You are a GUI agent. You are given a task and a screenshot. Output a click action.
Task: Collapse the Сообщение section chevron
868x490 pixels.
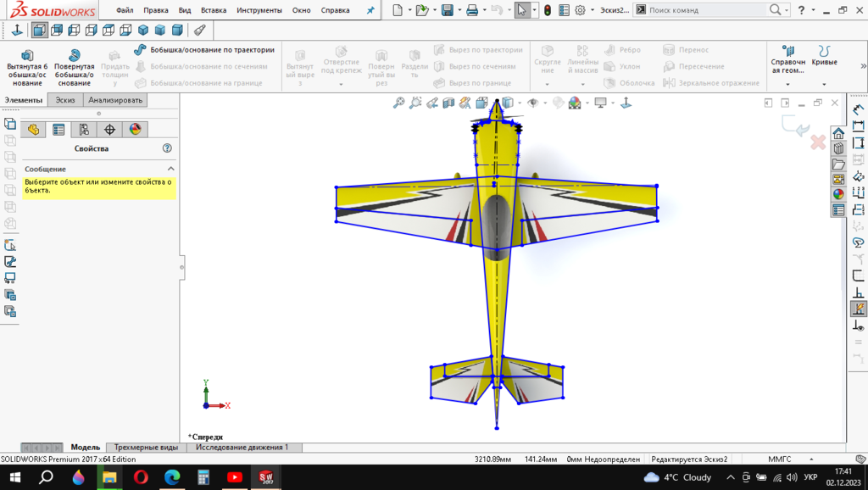(170, 169)
